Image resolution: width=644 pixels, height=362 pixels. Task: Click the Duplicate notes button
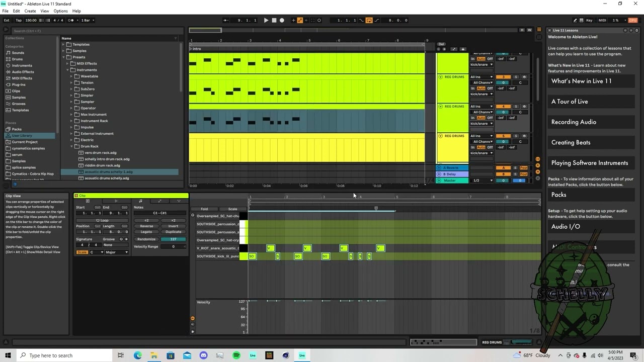click(173, 232)
